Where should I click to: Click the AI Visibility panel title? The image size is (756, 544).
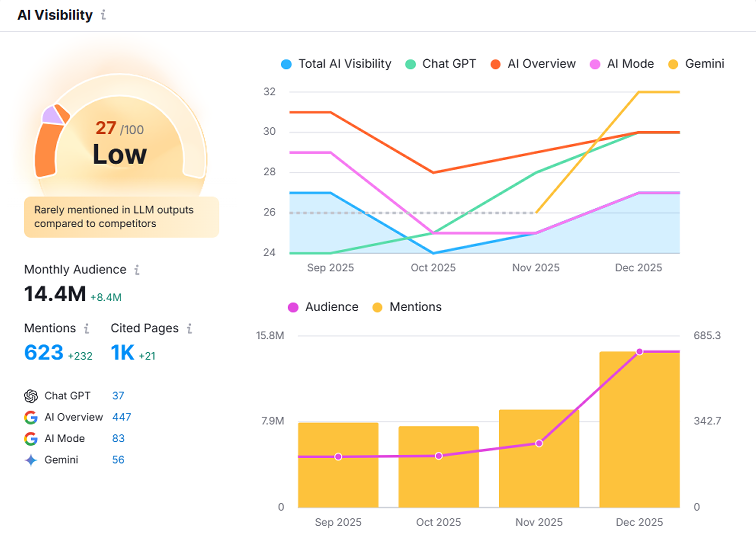[x=55, y=15]
